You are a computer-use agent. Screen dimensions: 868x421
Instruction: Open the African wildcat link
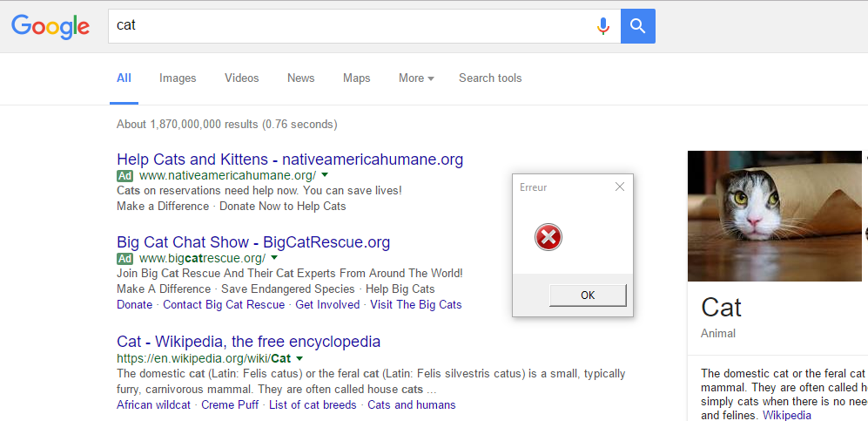point(156,405)
